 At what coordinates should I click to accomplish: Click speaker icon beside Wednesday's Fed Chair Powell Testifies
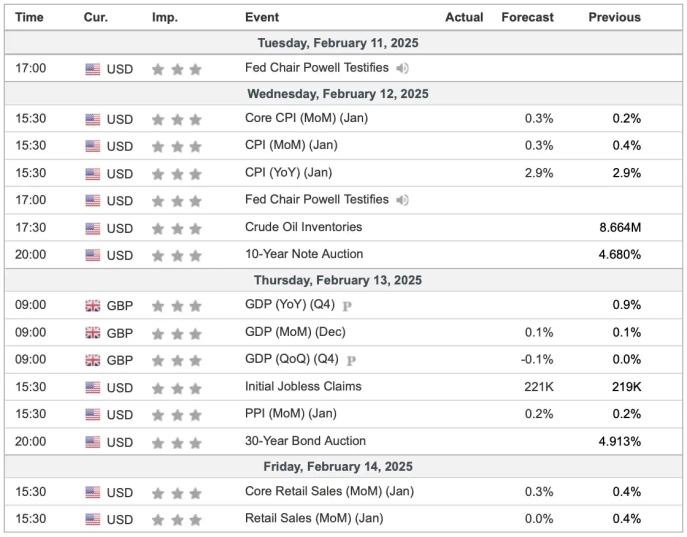(402, 200)
